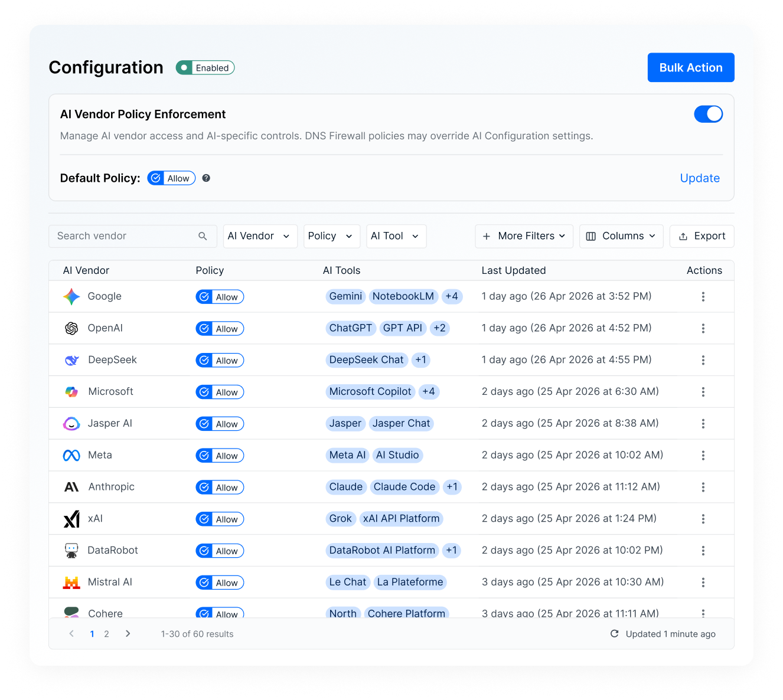Screen dimensions: 783x700
Task: Go to next page arrow
Action: coord(128,634)
